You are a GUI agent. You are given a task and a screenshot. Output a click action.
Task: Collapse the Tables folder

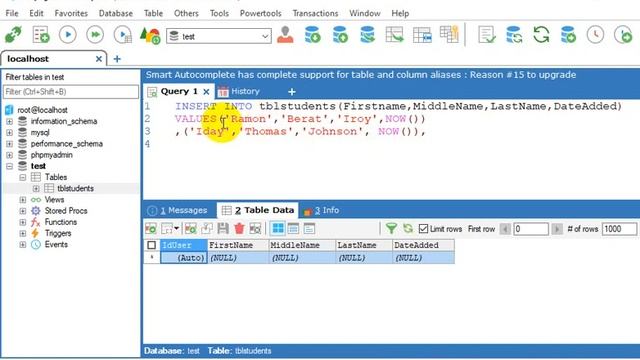(23, 177)
